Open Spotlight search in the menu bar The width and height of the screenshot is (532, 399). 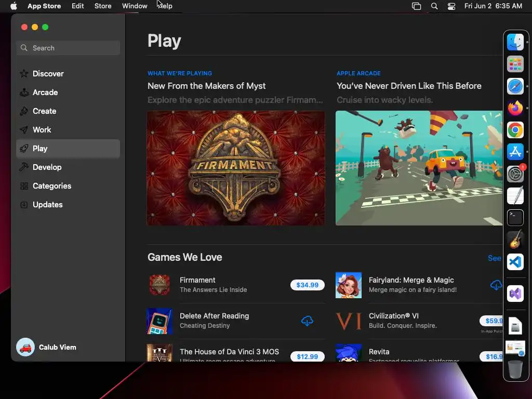(434, 6)
